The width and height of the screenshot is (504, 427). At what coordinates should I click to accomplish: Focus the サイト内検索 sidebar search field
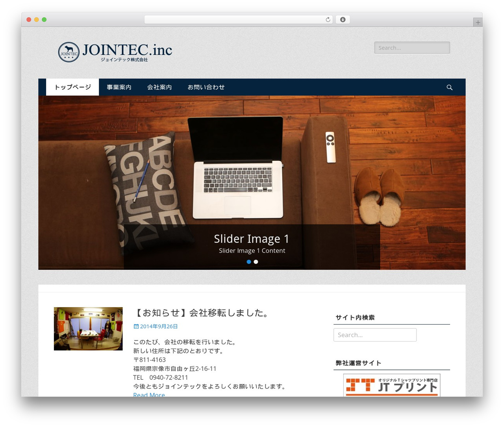pyautogui.click(x=375, y=335)
